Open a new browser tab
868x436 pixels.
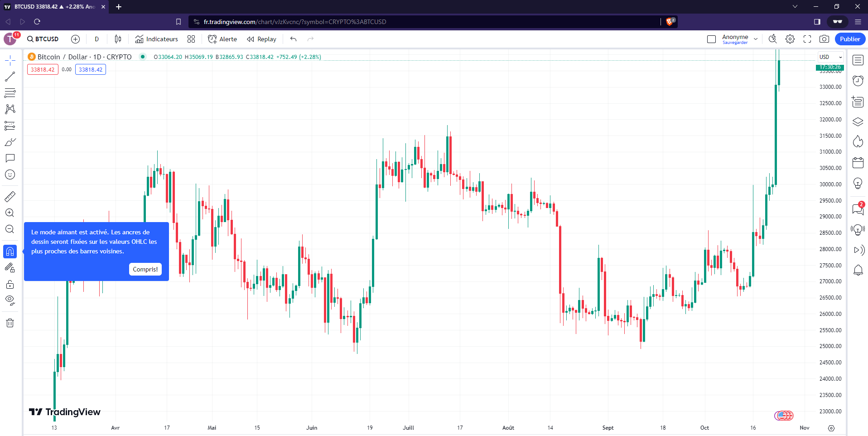point(119,7)
